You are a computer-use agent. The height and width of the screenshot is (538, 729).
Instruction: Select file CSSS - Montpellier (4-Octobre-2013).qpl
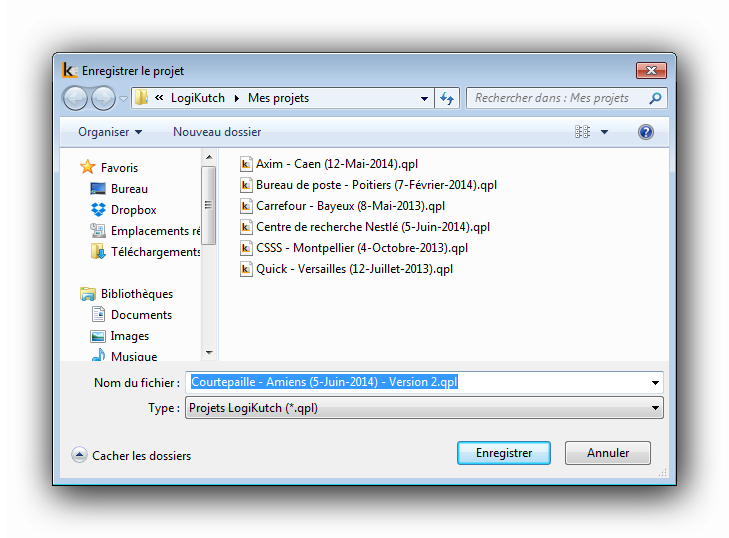click(x=362, y=248)
